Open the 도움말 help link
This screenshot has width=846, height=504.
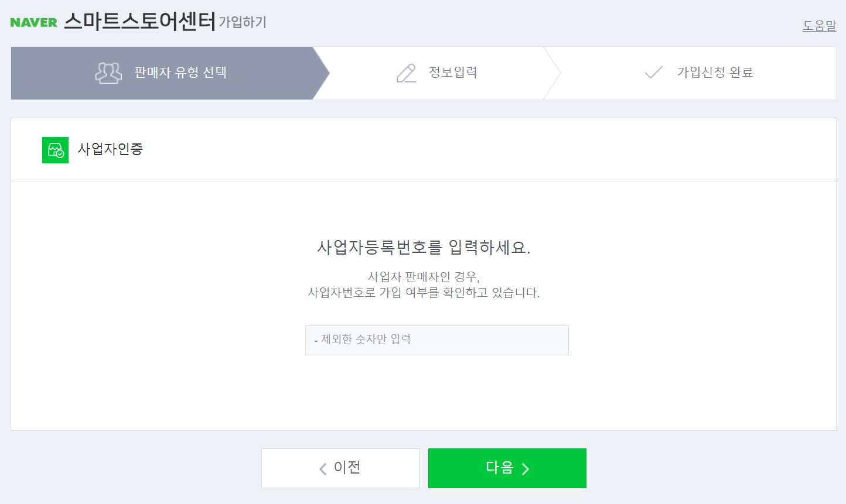tap(819, 26)
